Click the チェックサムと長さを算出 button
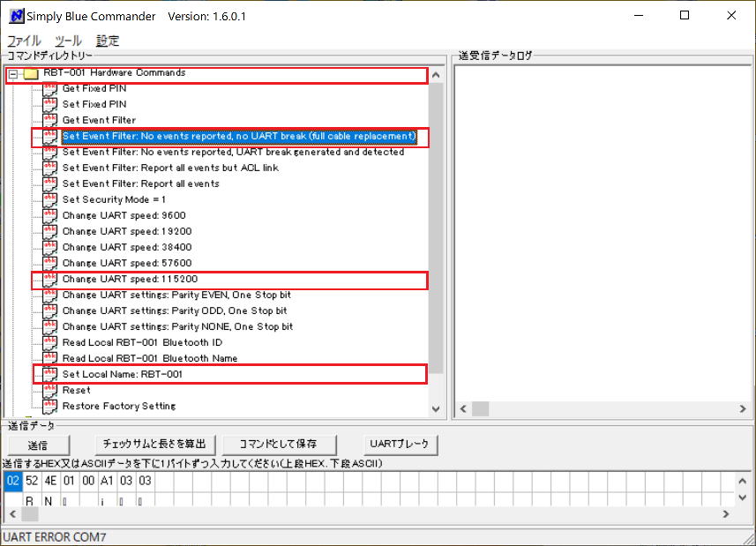The height and width of the screenshot is (546, 756). (x=153, y=444)
